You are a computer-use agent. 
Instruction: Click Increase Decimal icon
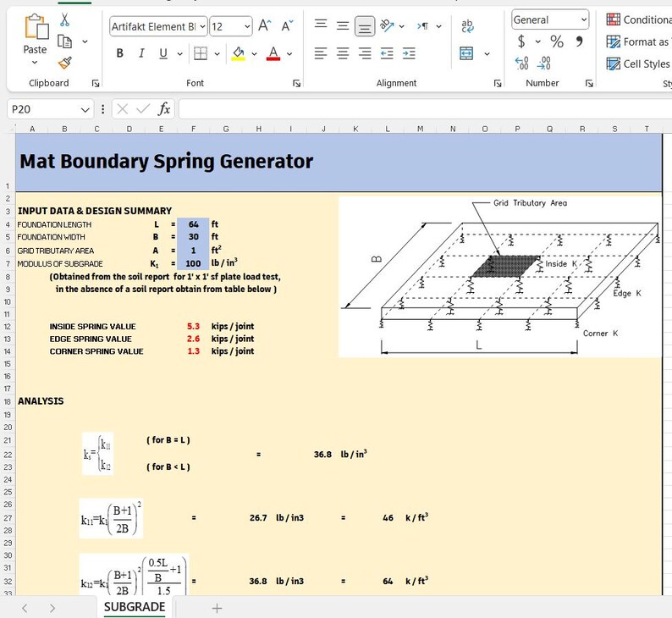(521, 63)
